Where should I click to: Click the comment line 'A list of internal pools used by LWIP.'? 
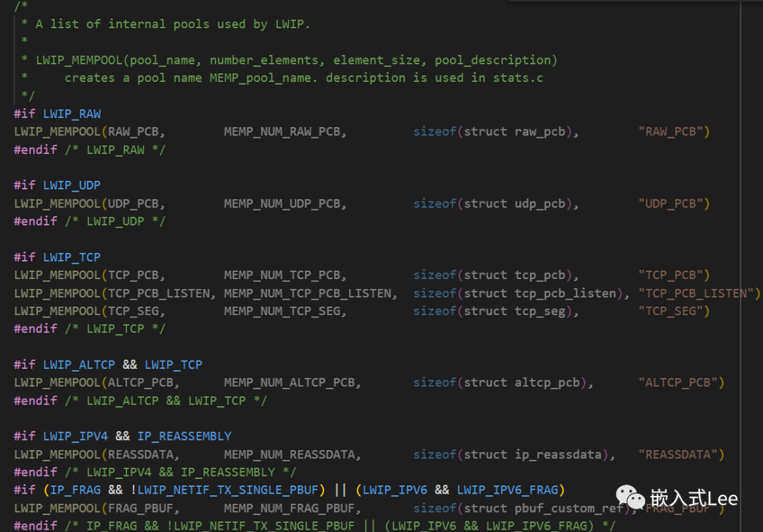click(172, 24)
